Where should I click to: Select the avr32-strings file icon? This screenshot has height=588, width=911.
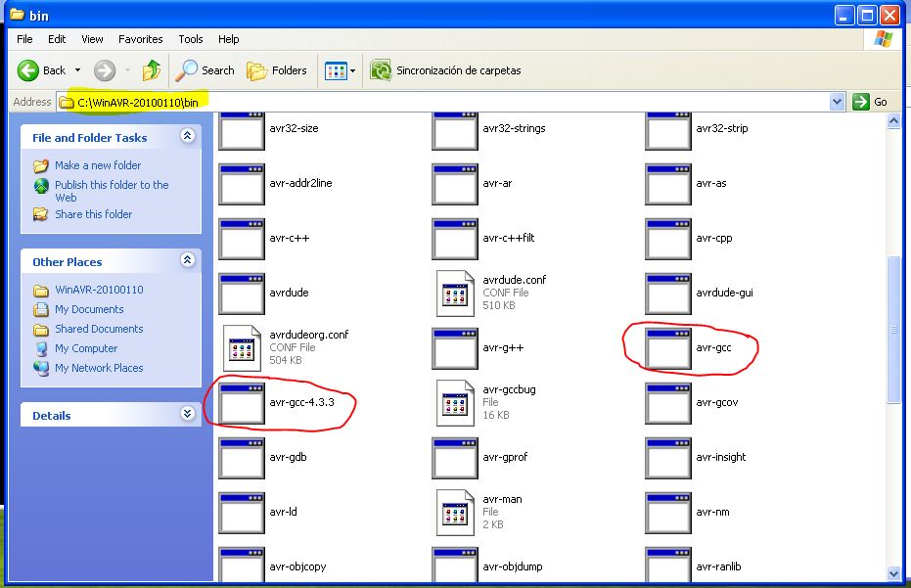[x=454, y=131]
